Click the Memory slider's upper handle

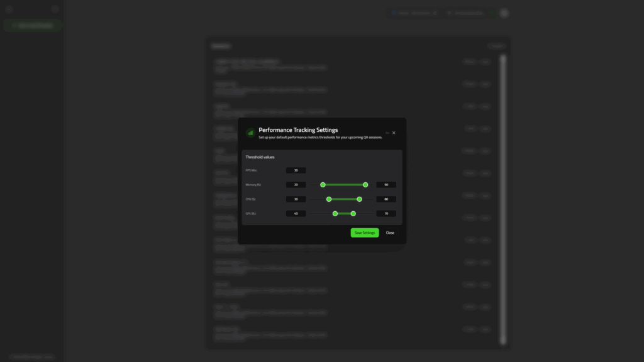click(x=365, y=185)
